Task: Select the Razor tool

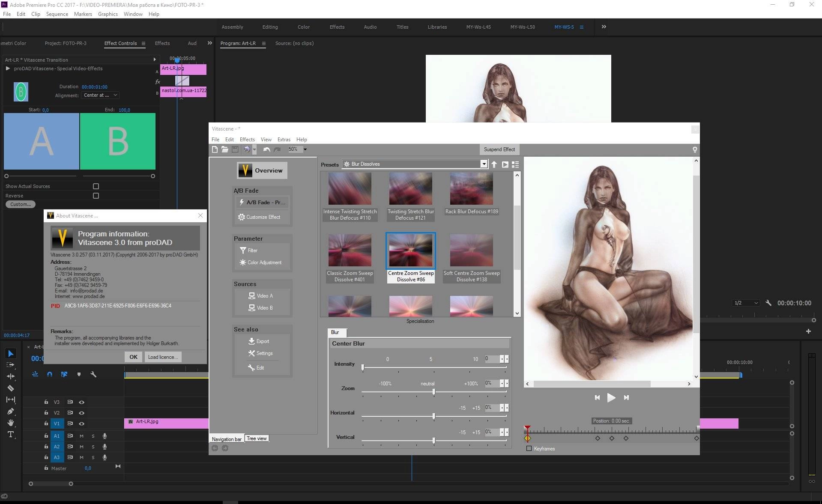Action: (x=11, y=388)
